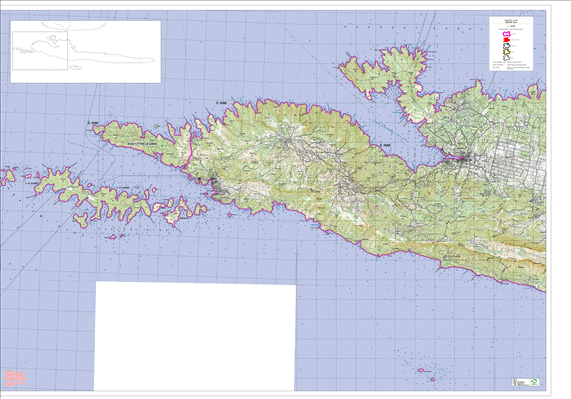Click the olive-yellow outline legend symbol
This screenshot has height=399, width=571.
click(506, 52)
